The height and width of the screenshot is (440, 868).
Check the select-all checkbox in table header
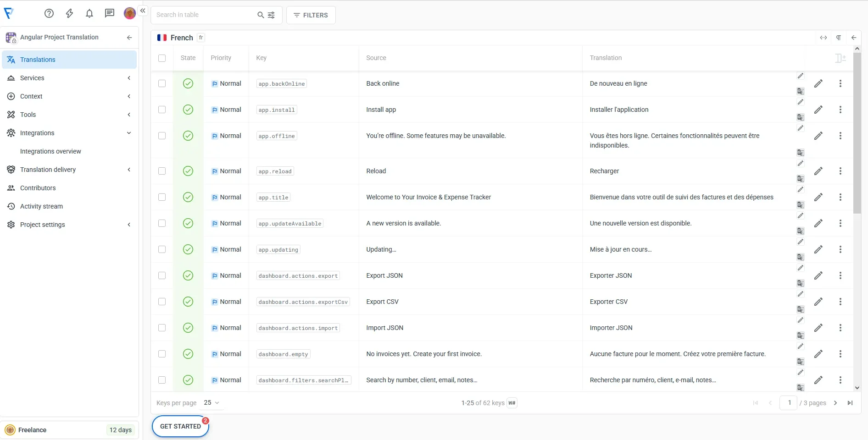pyautogui.click(x=162, y=58)
